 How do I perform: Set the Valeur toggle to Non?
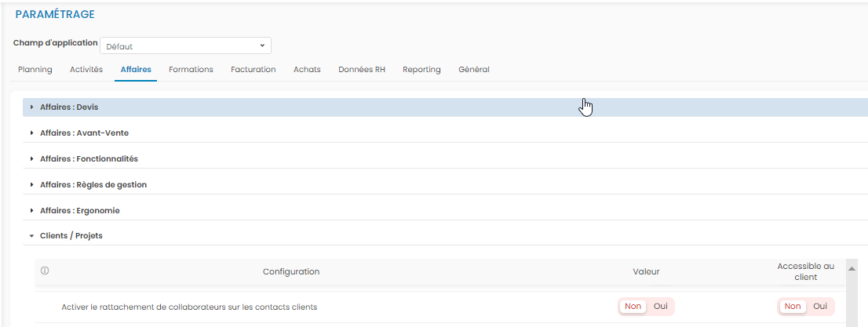(633, 307)
